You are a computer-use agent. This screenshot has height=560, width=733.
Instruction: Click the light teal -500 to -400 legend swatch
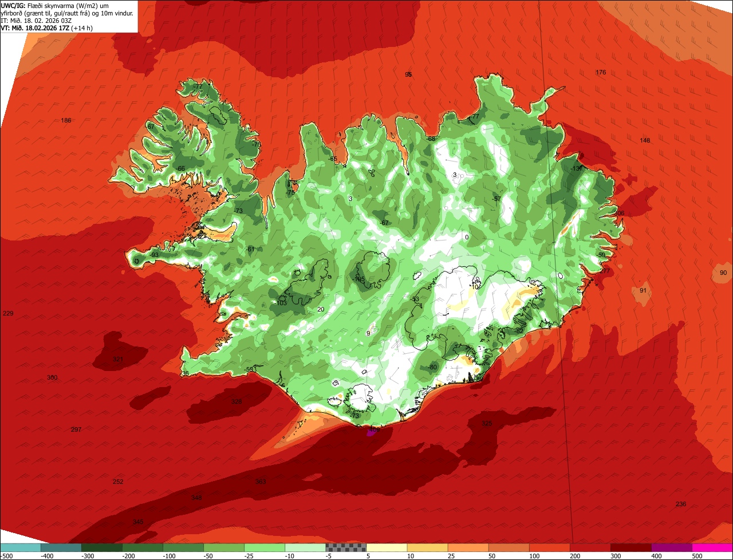(x=20, y=547)
